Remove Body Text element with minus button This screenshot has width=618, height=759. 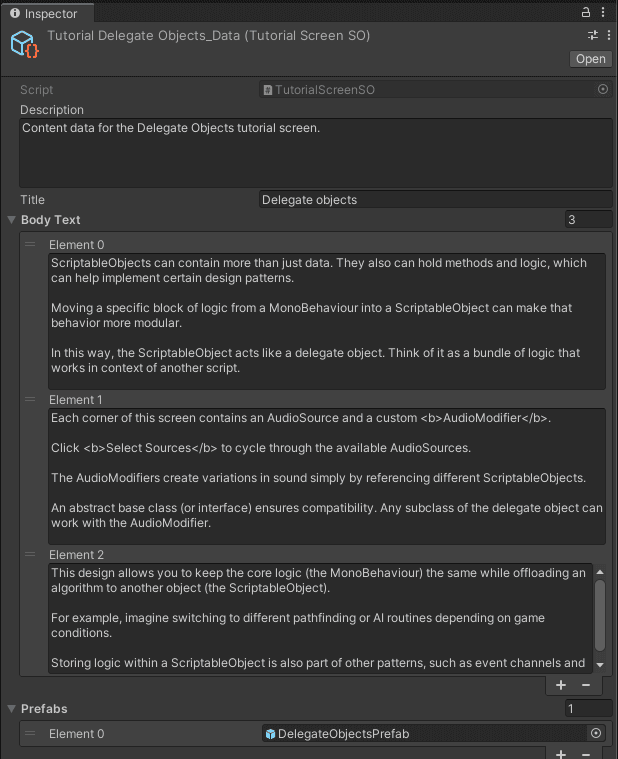[586, 685]
